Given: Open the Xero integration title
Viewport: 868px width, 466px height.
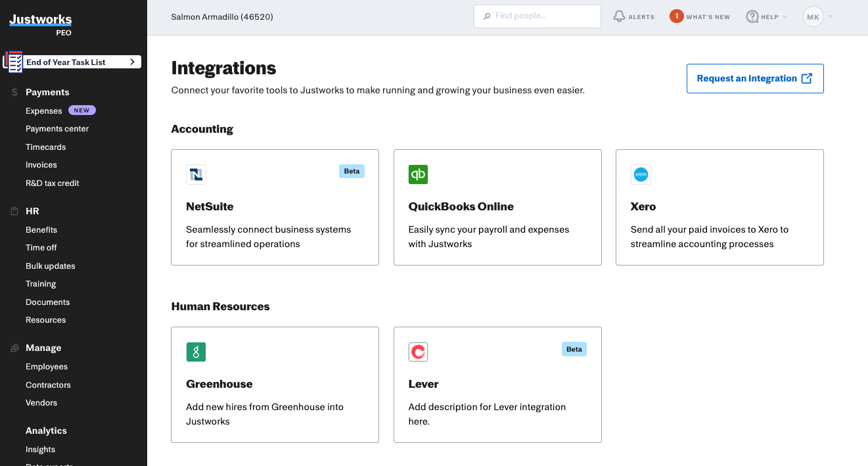Looking at the screenshot, I should [643, 206].
